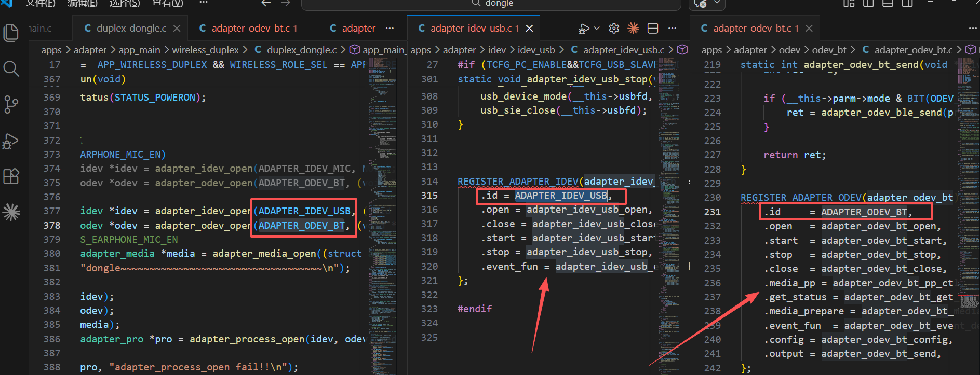Open the Extensions view
Viewport: 980px width, 375px height.
click(11, 176)
